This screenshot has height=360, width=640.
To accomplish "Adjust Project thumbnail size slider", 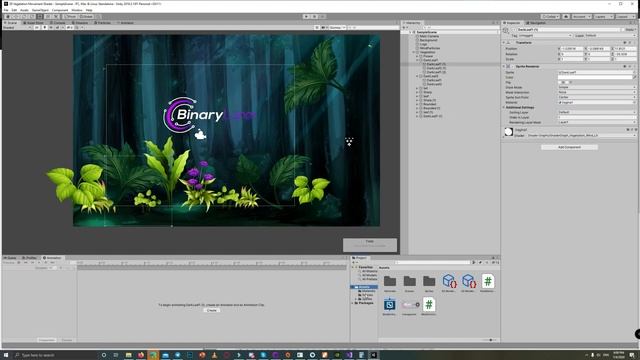I will (x=490, y=340).
